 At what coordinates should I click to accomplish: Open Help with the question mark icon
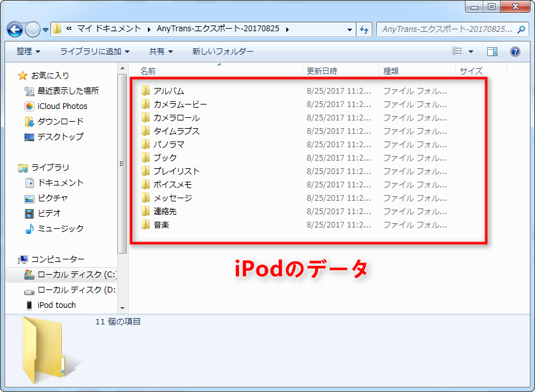click(515, 52)
